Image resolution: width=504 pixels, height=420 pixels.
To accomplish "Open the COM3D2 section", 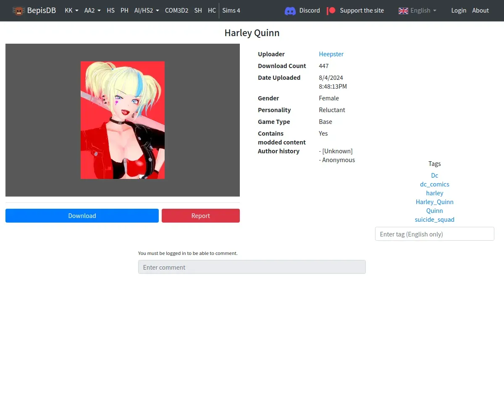I will 176,10.
